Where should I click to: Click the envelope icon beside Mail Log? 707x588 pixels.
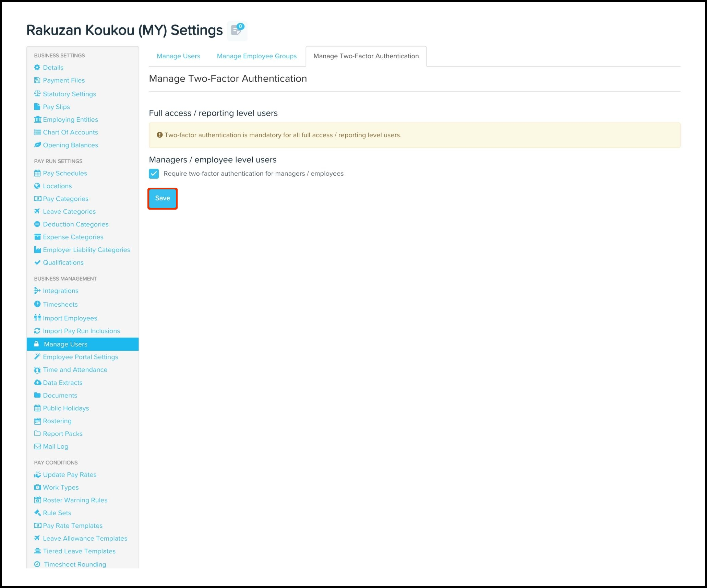pyautogui.click(x=37, y=446)
